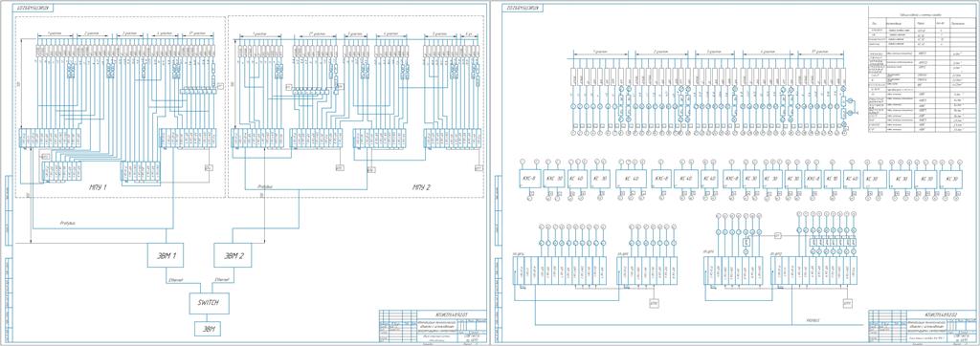
Task: Select the last КС 30 block on right
Action: click(x=951, y=179)
